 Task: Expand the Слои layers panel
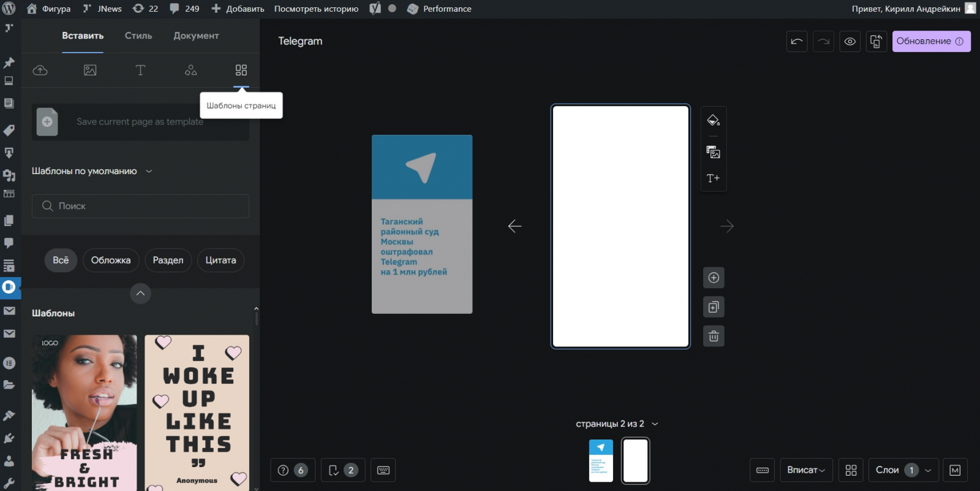point(903,470)
